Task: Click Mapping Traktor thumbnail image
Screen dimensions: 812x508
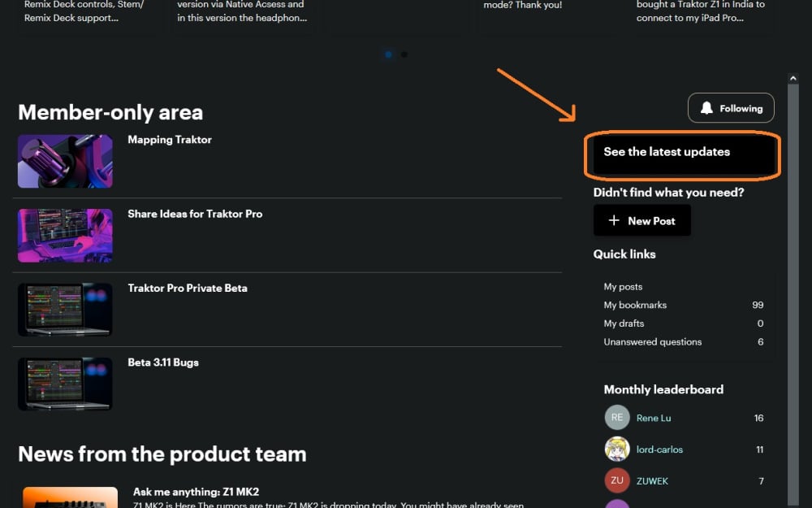Action: click(65, 161)
